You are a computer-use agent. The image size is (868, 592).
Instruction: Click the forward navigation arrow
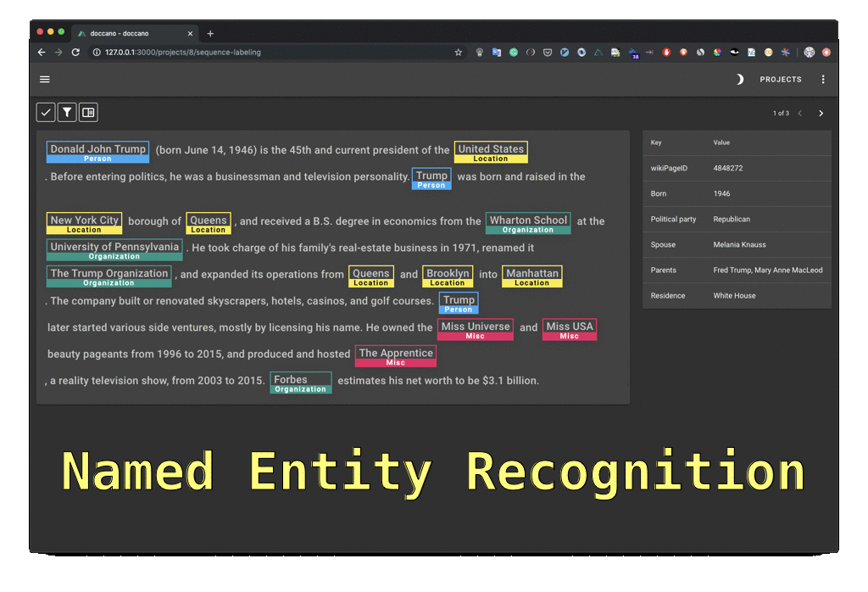[x=58, y=52]
